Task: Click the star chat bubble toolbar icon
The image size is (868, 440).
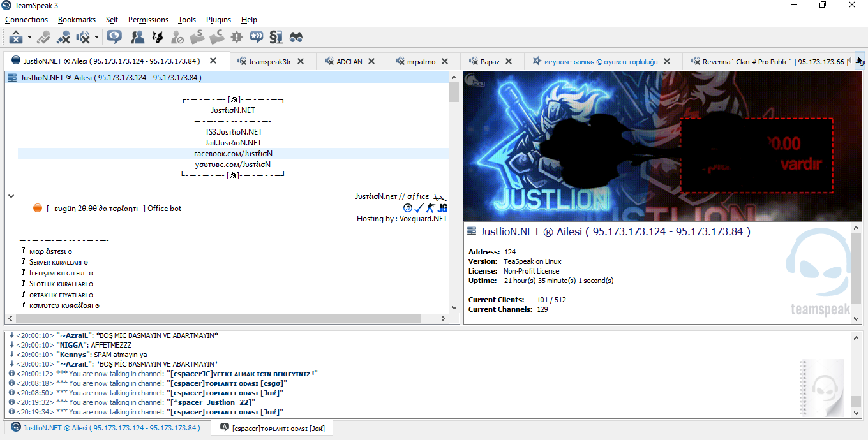Action: tap(257, 37)
